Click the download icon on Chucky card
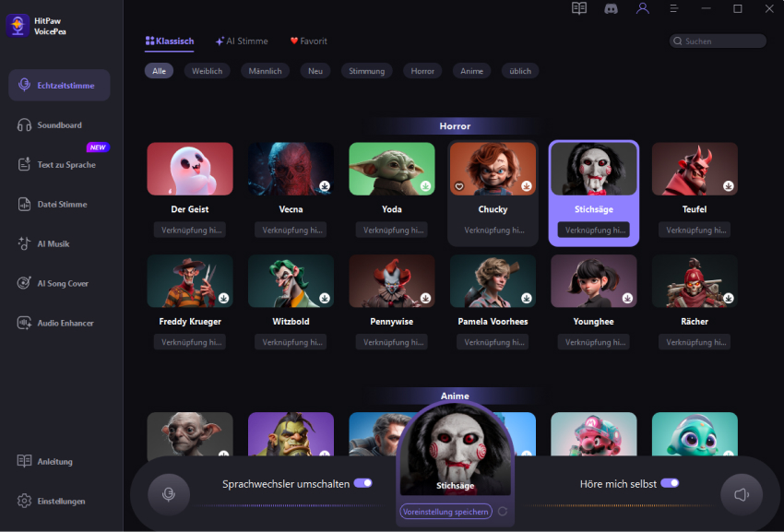This screenshot has width=784, height=532. click(x=527, y=186)
